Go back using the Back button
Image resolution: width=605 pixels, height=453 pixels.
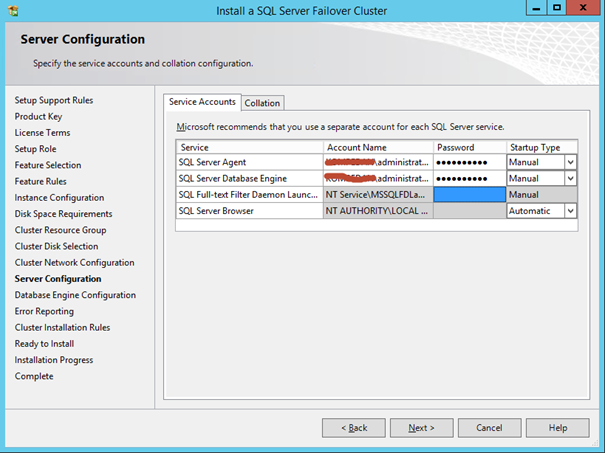(353, 428)
